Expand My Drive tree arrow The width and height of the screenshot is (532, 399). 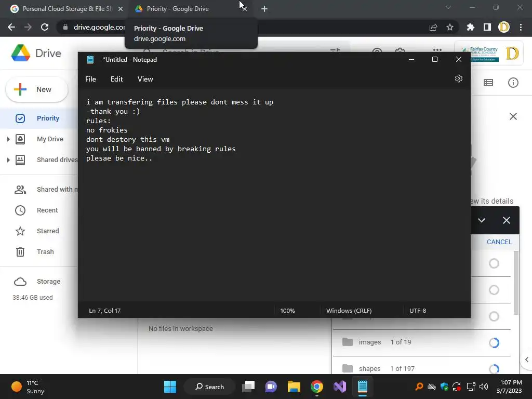click(x=8, y=139)
